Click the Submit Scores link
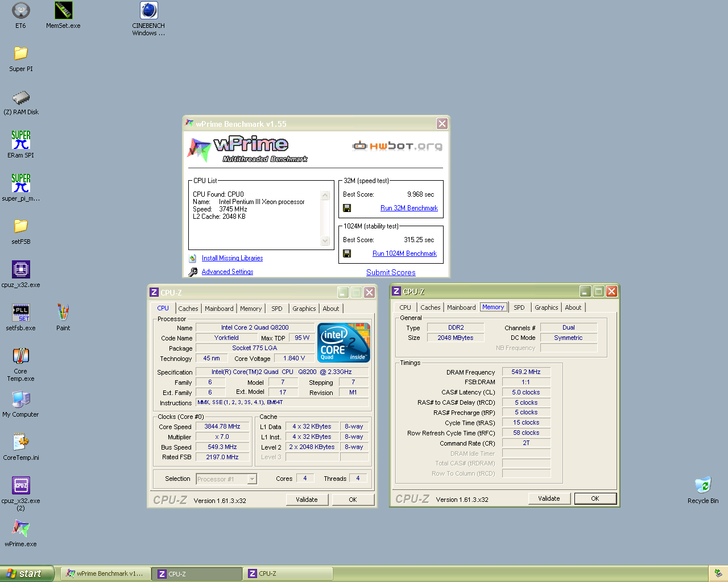 [391, 272]
